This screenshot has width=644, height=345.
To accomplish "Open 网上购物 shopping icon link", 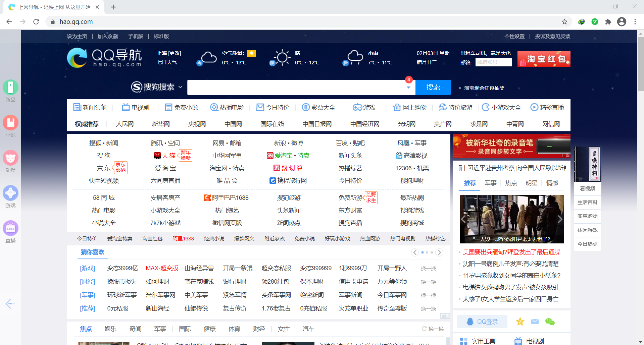I will pos(410,107).
